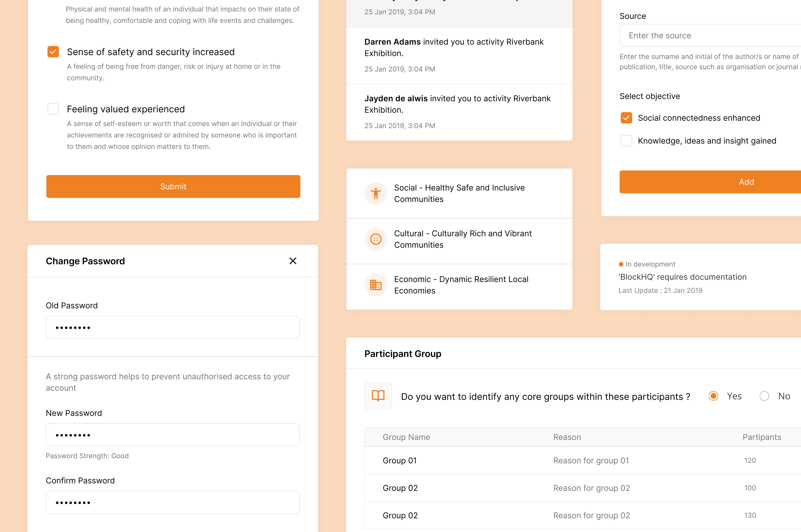Viewport: 801px width, 532px height.
Task: Click the Economic building icon
Action: pyautogui.click(x=376, y=285)
